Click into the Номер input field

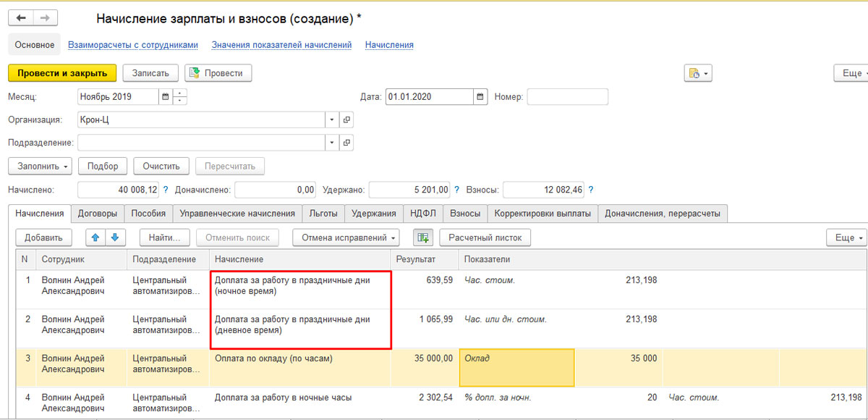click(567, 96)
